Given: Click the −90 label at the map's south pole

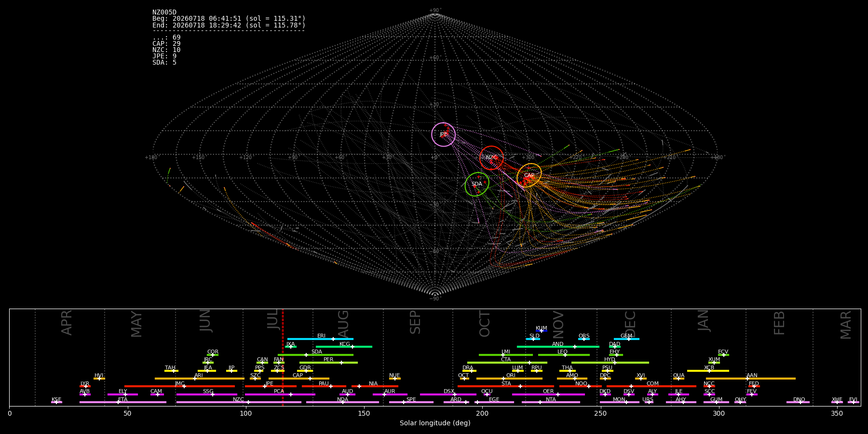Looking at the screenshot, I should pos(434,298).
